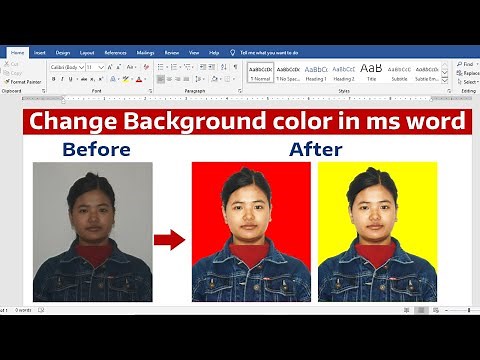This screenshot has height=360, width=480.
Task: Align text right
Action: pyautogui.click(x=178, y=79)
